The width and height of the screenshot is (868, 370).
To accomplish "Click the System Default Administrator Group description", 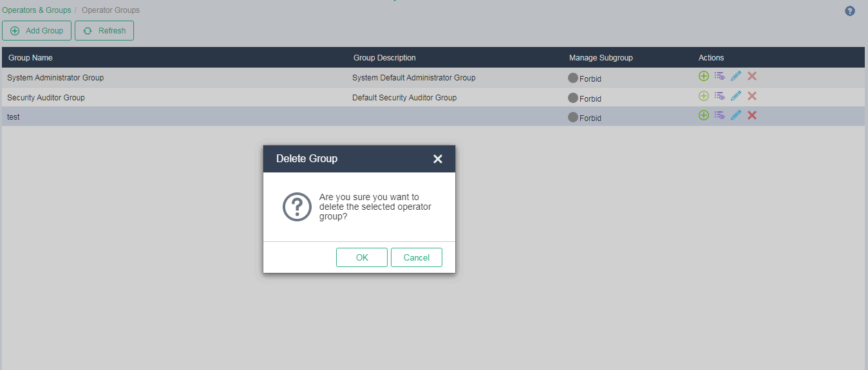I will [x=414, y=78].
